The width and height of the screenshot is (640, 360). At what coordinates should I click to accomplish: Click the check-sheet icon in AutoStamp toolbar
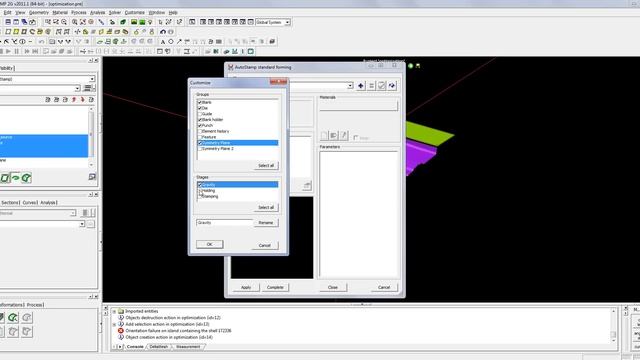(382, 86)
